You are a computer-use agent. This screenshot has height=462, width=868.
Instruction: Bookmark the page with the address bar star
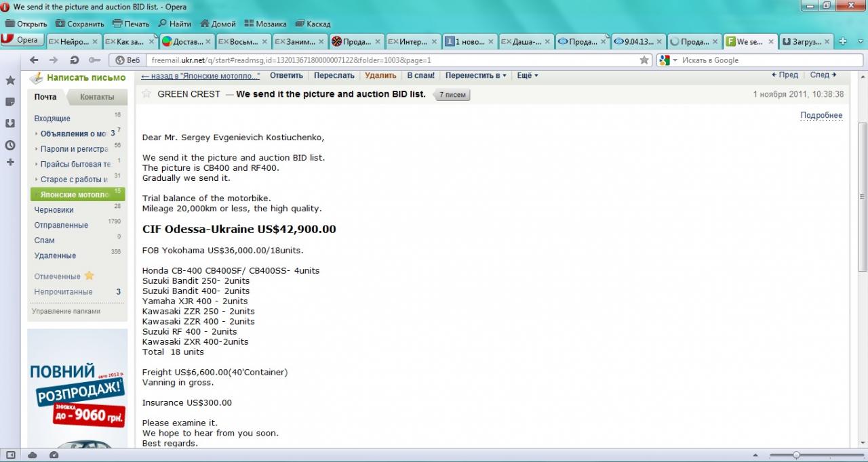coord(644,60)
